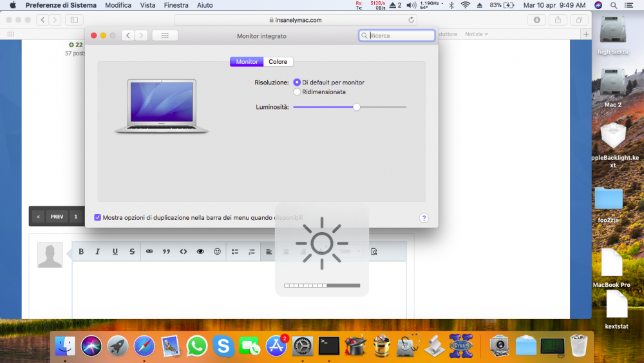The height and width of the screenshot is (363, 644).
Task: Expand Notizie favorites dropdown in Safari
Action: point(477,34)
